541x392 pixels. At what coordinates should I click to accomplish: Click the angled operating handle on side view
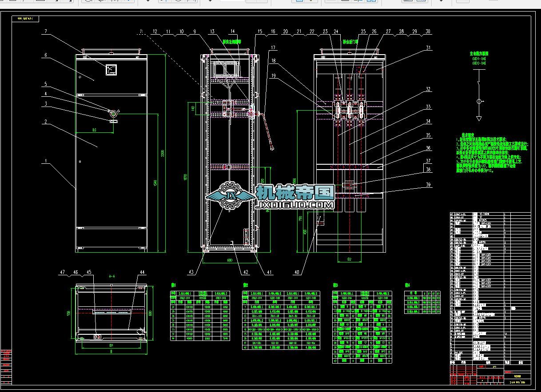267,132
